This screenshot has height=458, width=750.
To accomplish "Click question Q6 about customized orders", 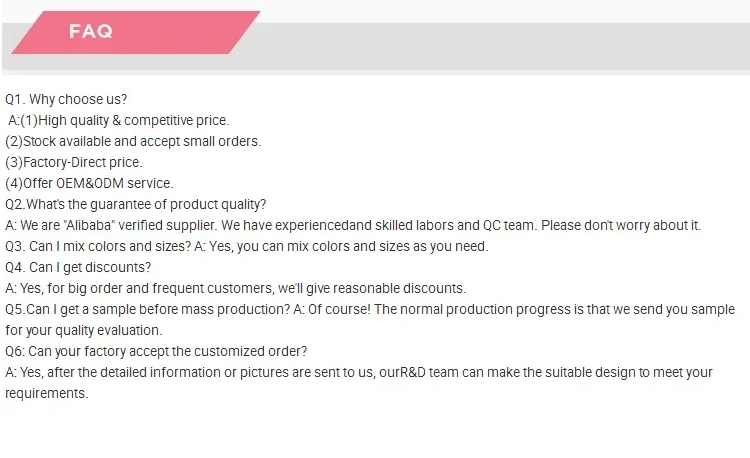I will 156,351.
